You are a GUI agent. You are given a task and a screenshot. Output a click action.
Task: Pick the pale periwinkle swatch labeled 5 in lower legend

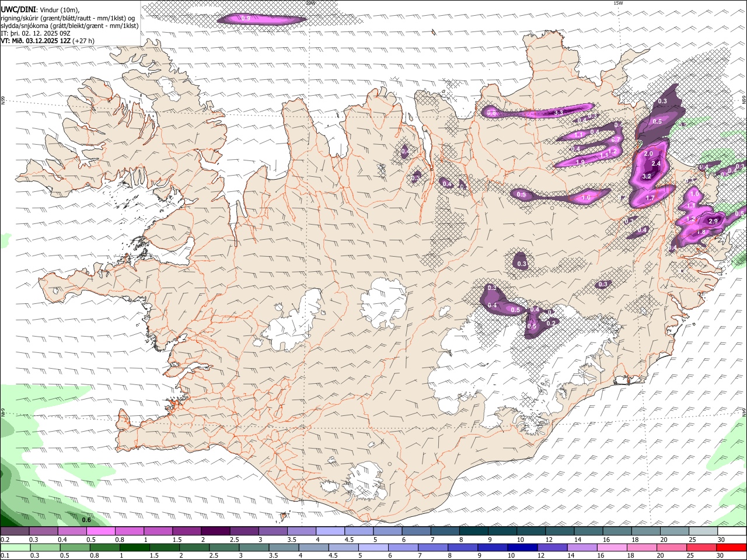373,547
